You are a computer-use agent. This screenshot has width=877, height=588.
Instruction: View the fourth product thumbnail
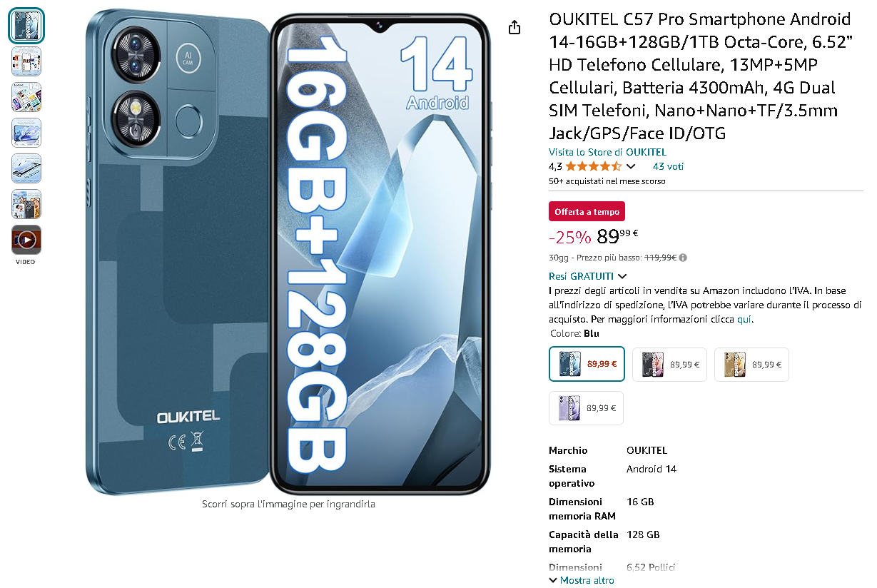click(x=26, y=133)
